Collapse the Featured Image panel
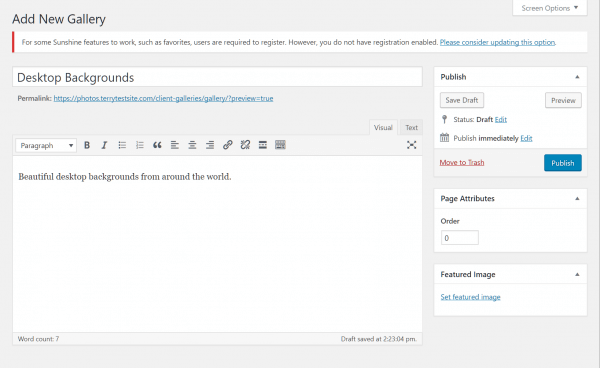 (577, 274)
